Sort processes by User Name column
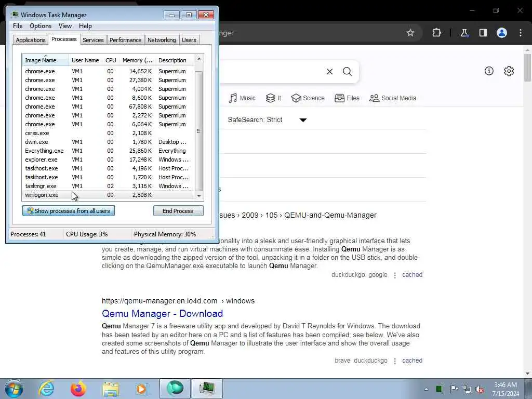Image resolution: width=532 pixels, height=399 pixels. tap(86, 60)
